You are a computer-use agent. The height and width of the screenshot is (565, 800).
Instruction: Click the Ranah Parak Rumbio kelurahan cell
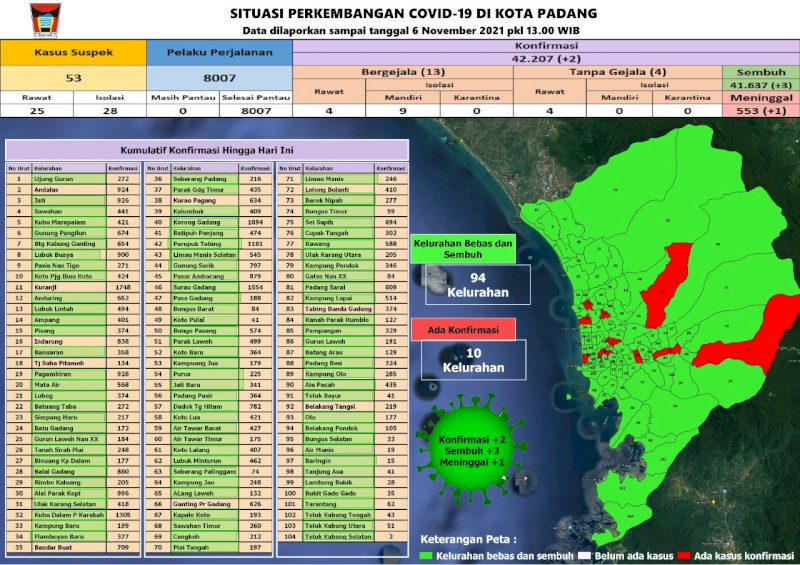point(338,320)
